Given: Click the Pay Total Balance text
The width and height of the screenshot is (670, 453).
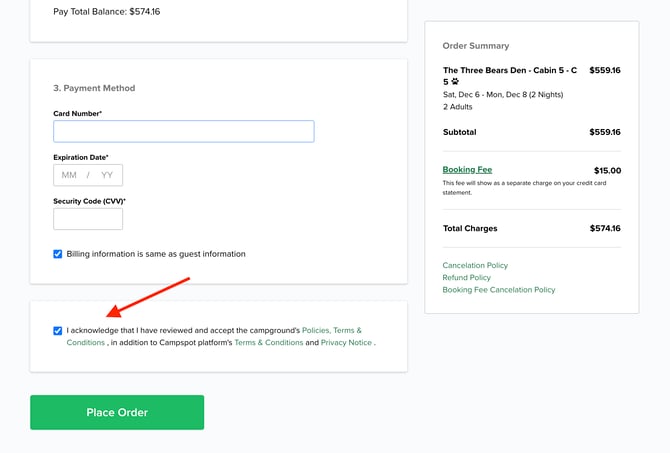Looking at the screenshot, I should coord(107,12).
